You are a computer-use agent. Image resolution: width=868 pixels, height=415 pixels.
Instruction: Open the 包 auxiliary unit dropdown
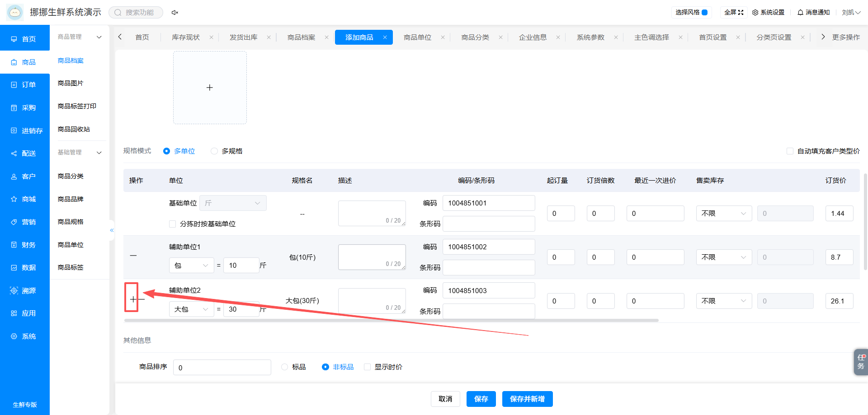click(192, 266)
